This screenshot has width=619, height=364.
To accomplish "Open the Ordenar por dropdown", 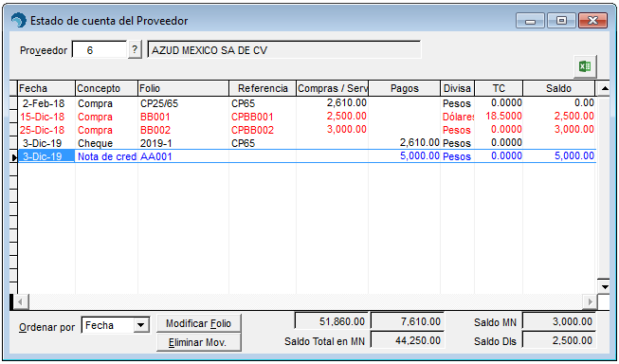I will [140, 326].
